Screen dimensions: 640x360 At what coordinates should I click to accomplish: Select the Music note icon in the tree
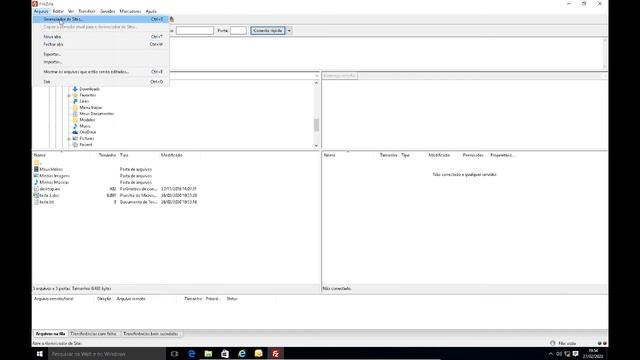pos(75,126)
